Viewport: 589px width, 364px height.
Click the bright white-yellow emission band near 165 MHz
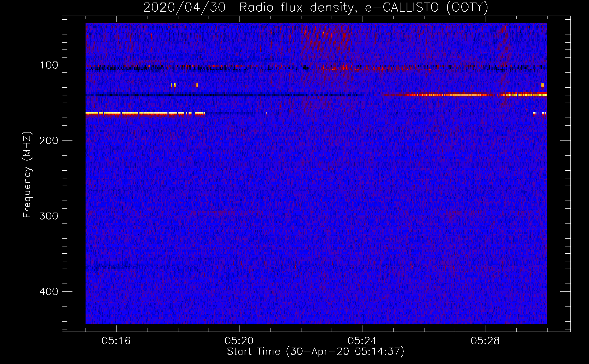click(145, 114)
